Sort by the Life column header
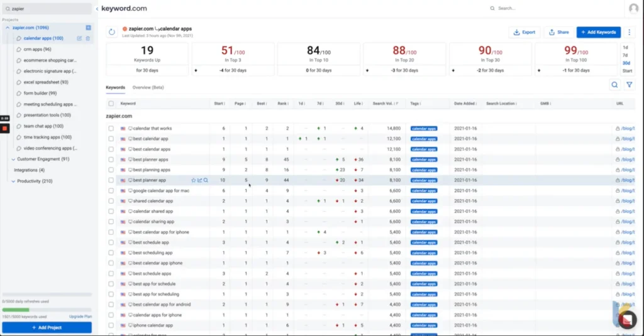The image size is (644, 336). (358, 104)
